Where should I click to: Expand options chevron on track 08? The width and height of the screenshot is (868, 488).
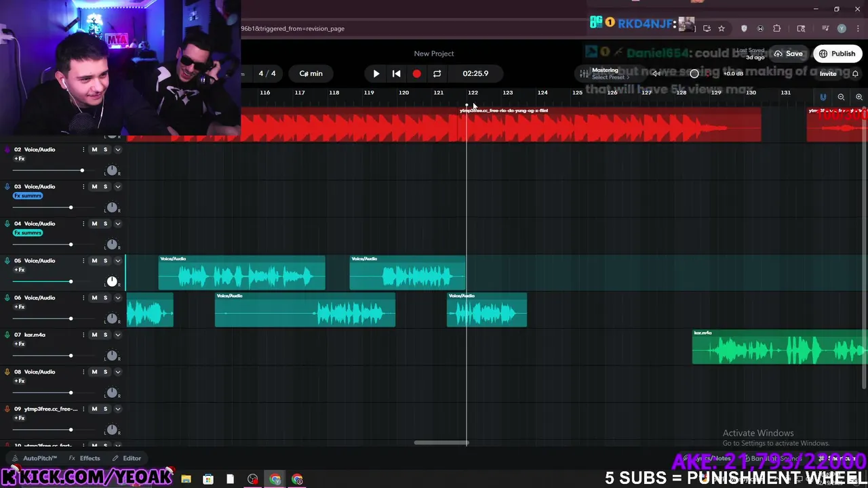(117, 371)
